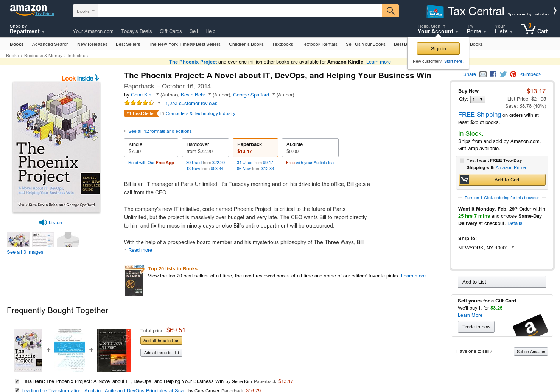Viewport: 560px width, 392px height.
Task: Open Gene Kim author dropdown arrow
Action: pyautogui.click(x=157, y=94)
